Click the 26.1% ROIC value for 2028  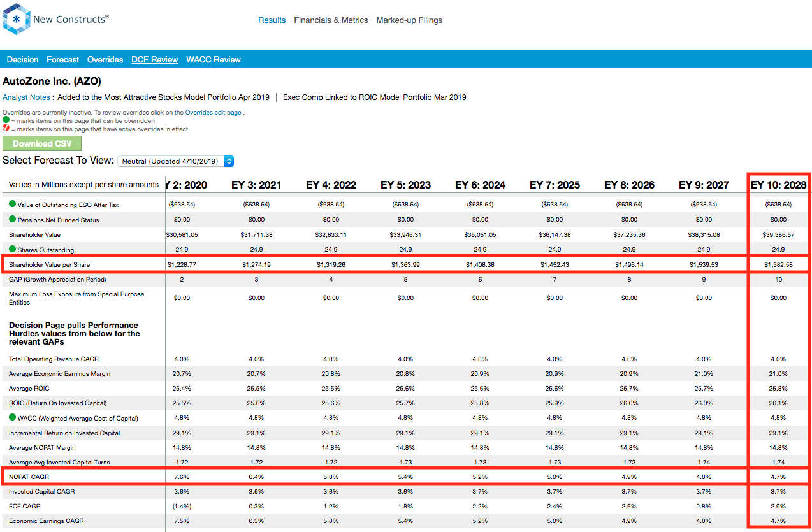(x=778, y=403)
